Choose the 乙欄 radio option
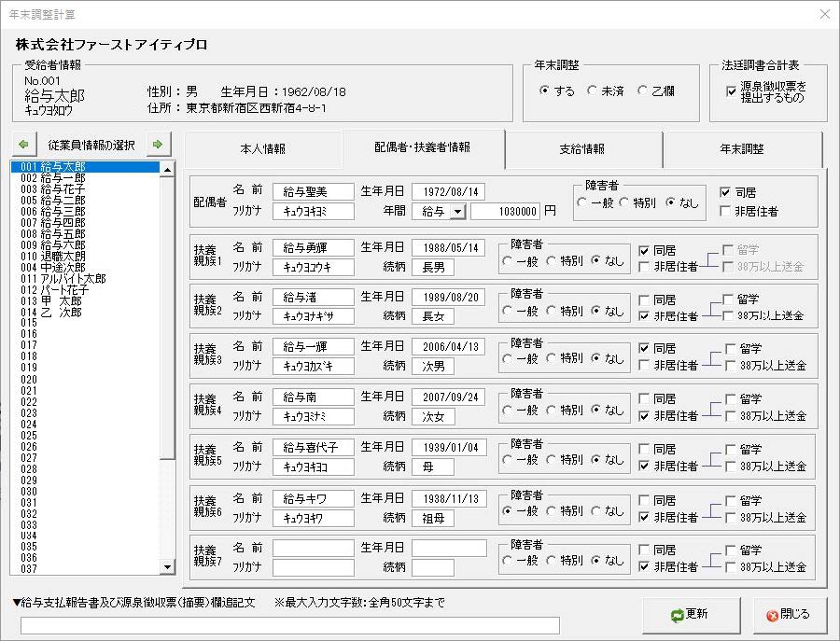This screenshot has width=840, height=641. (x=656, y=91)
